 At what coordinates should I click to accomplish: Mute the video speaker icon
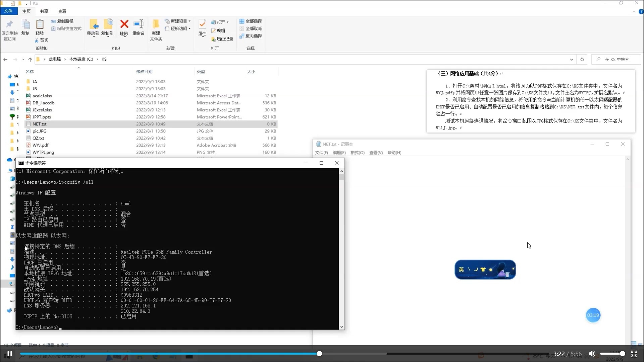(x=592, y=354)
